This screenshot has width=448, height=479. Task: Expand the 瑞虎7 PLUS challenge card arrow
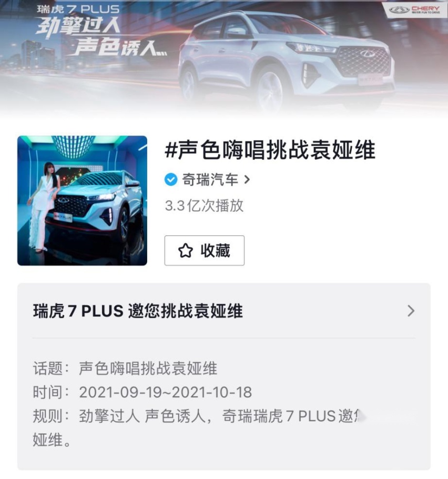[411, 311]
